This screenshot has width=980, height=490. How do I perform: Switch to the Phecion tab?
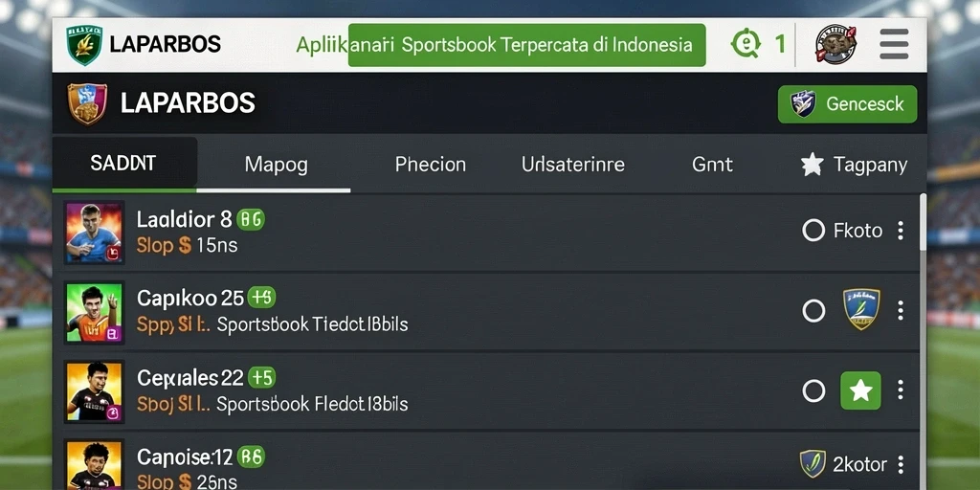(x=430, y=165)
